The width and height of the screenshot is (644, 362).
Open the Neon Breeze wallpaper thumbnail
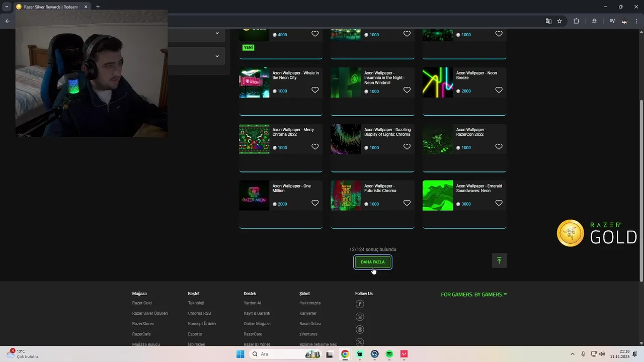438,82
